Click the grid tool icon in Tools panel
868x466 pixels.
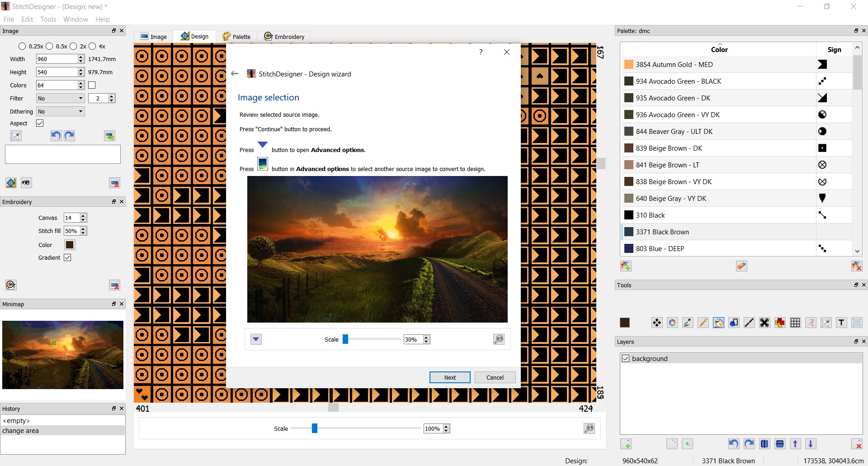(795, 323)
